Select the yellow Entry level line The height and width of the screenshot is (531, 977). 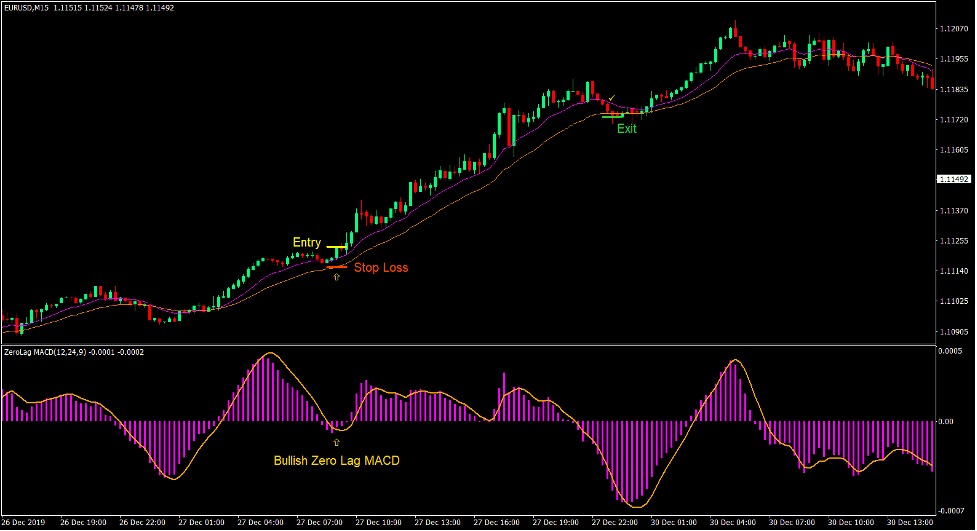click(x=336, y=246)
